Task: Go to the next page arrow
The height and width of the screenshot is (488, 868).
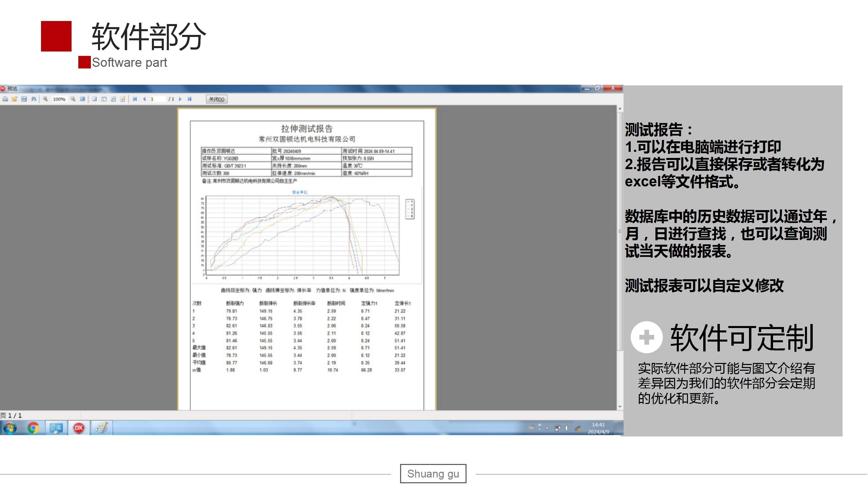Action: [x=180, y=99]
